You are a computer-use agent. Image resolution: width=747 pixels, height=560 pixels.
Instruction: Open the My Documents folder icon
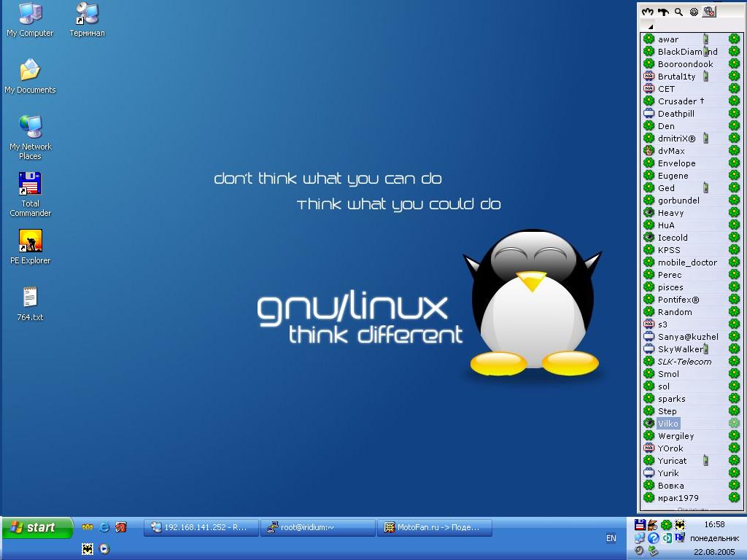[30, 76]
